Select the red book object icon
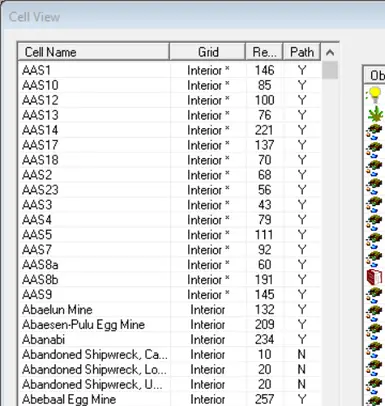The image size is (385, 406). pyautogui.click(x=375, y=277)
